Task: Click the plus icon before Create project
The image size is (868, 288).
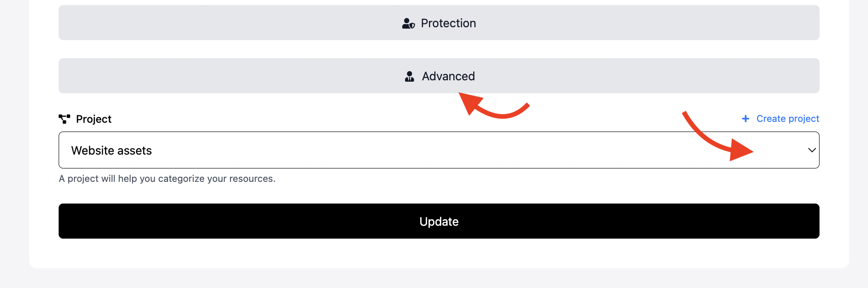Action: click(745, 119)
